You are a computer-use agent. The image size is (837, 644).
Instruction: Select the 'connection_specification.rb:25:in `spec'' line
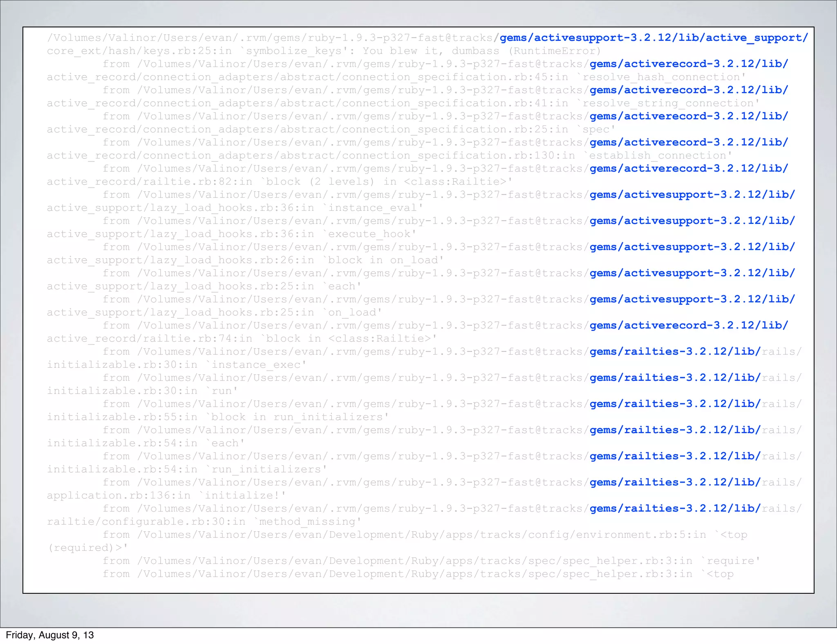point(331,129)
